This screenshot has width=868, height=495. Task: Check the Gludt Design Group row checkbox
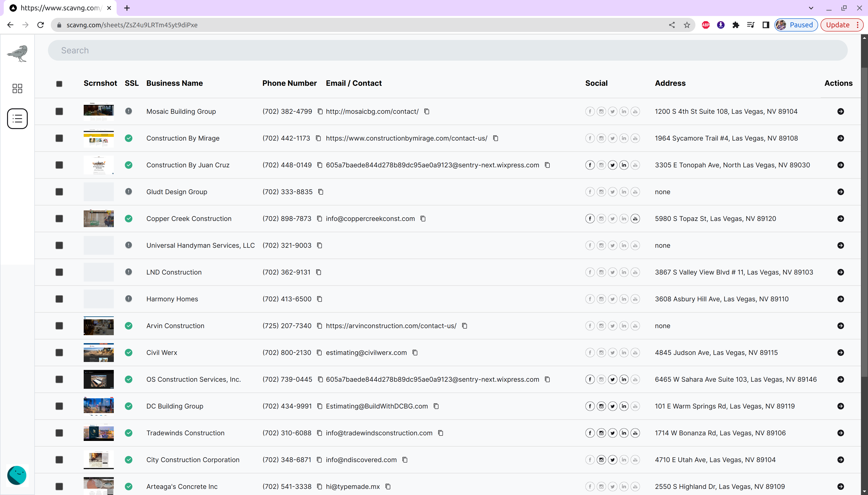(x=59, y=192)
